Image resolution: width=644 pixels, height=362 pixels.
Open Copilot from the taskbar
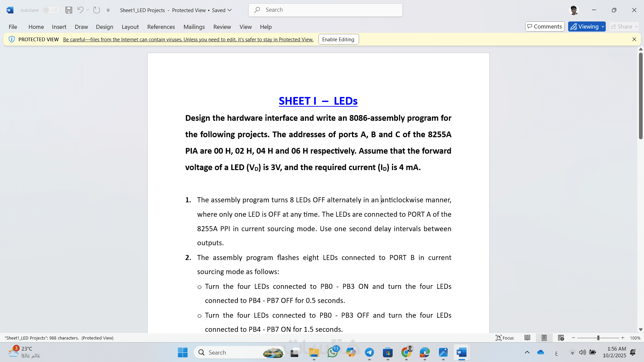[351, 353]
